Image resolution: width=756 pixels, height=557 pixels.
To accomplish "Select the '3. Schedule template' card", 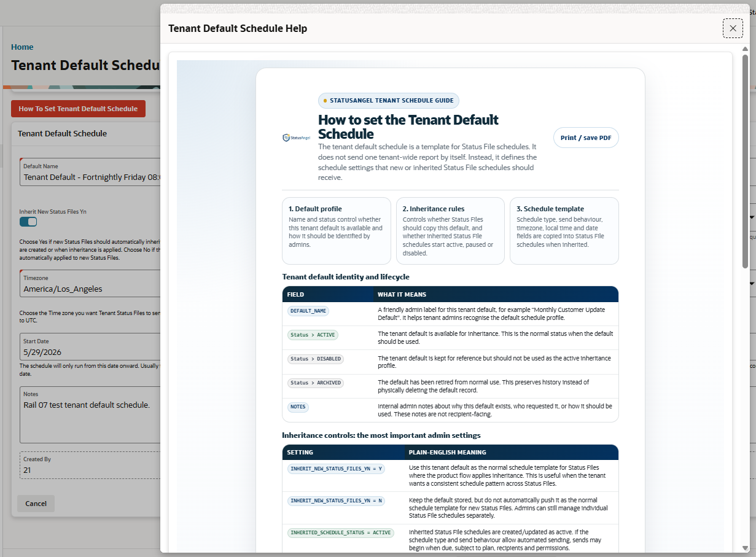I will tap(564, 231).
